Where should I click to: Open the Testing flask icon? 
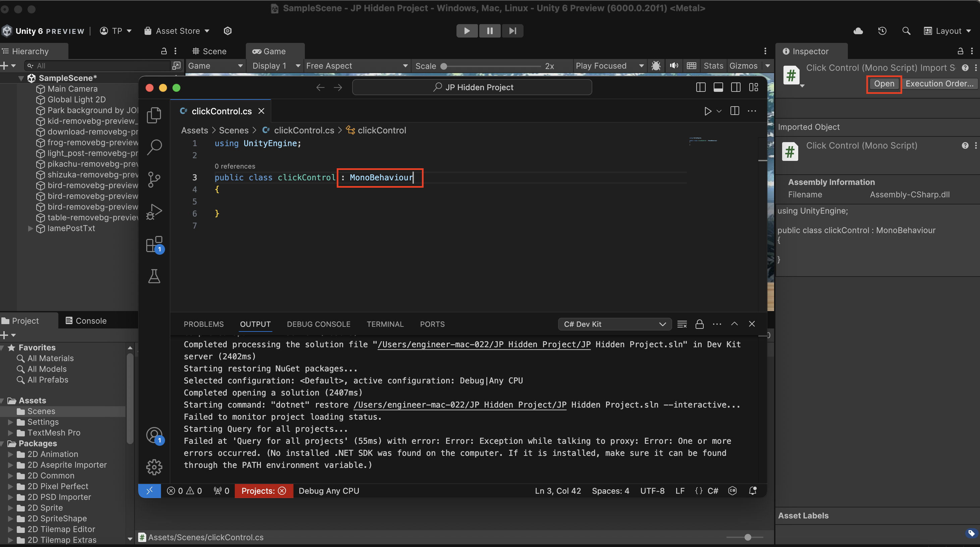pos(154,277)
